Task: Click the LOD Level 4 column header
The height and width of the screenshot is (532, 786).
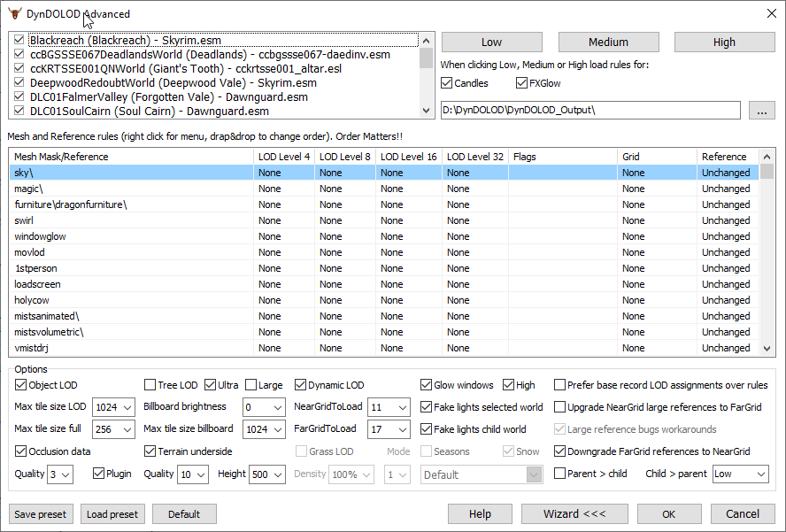Action: [x=284, y=157]
